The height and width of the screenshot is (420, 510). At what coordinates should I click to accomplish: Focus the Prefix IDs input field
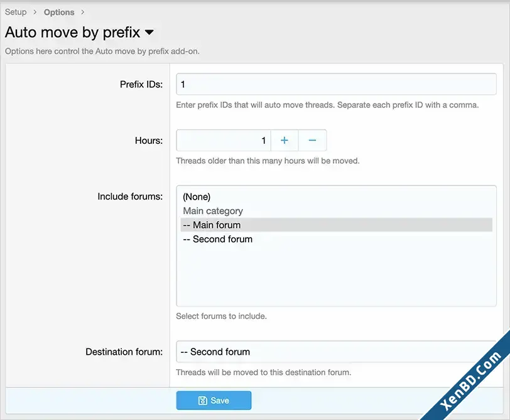[336, 84]
